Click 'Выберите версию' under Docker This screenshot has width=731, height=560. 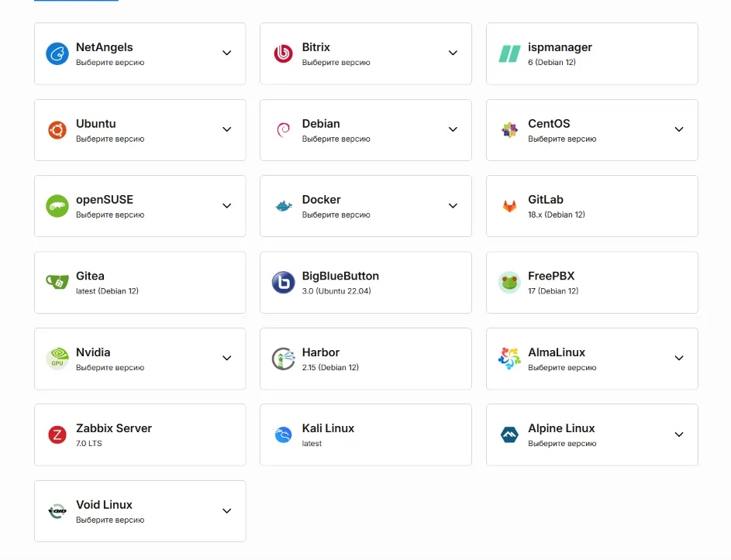point(336,215)
